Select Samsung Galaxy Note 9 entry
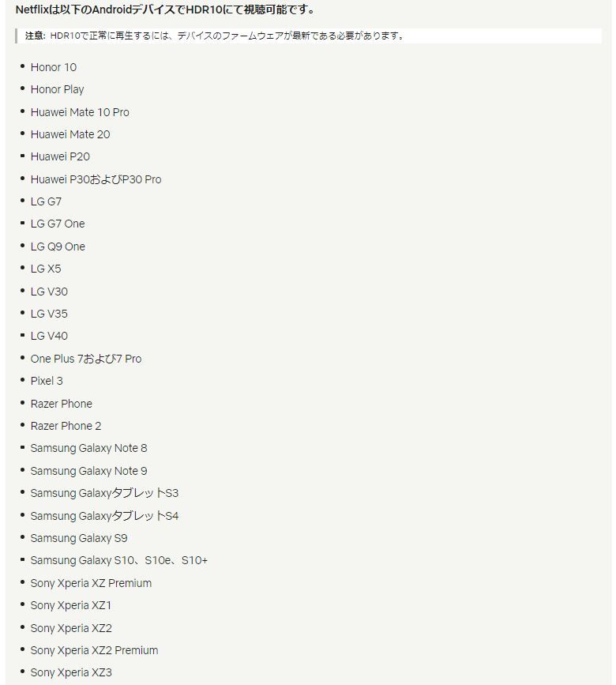Viewport: 616px width, 685px height. [88, 471]
